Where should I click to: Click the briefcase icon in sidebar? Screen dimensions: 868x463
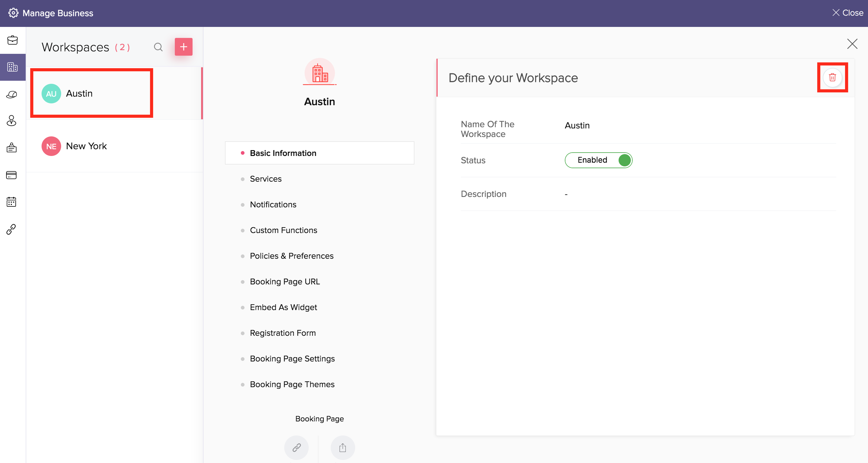tap(13, 40)
